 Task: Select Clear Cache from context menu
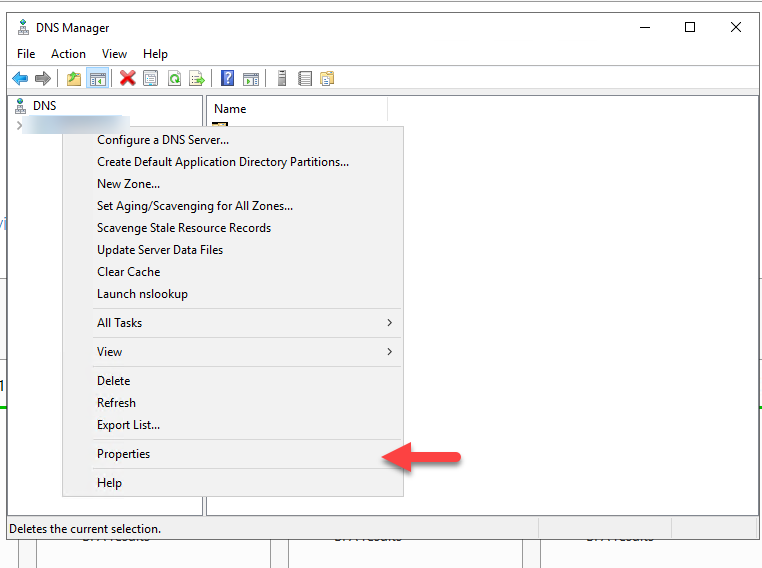coord(128,272)
